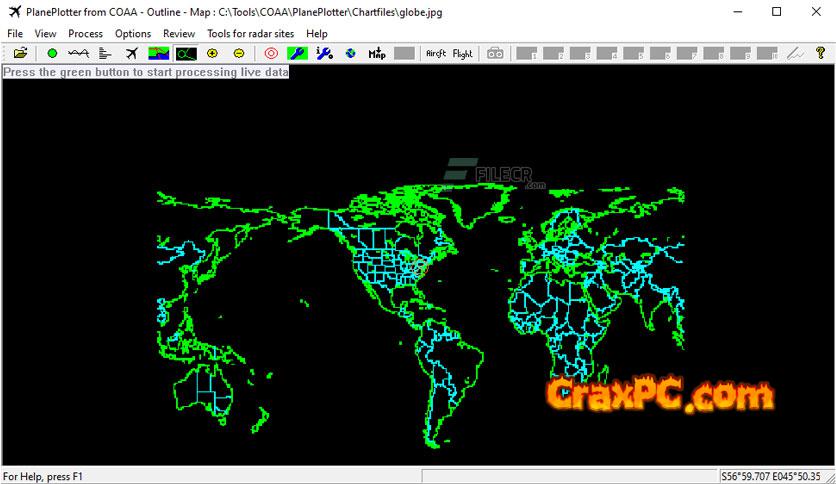Toggle the Flight label display
836x484 pixels.
[462, 53]
